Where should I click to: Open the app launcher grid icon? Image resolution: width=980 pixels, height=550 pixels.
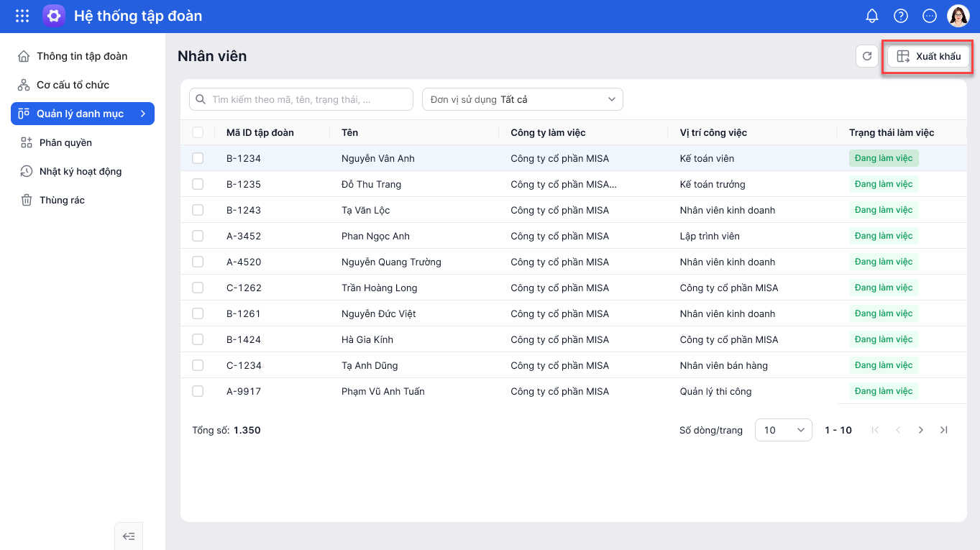pyautogui.click(x=22, y=16)
